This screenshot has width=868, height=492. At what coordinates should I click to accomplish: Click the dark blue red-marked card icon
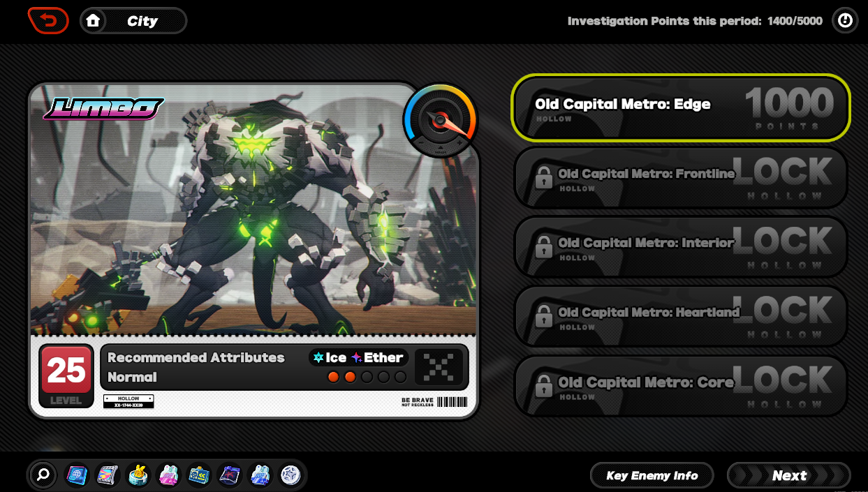click(x=230, y=475)
